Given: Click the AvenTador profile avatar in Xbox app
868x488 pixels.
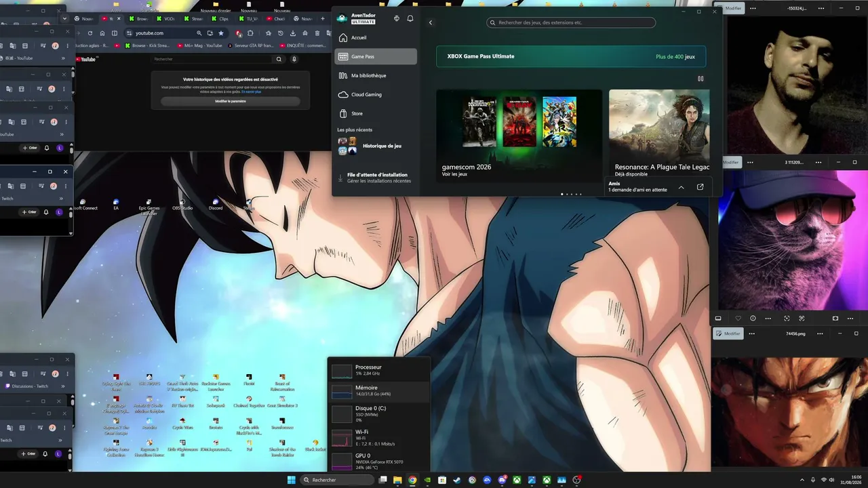Looking at the screenshot, I should click(x=342, y=18).
